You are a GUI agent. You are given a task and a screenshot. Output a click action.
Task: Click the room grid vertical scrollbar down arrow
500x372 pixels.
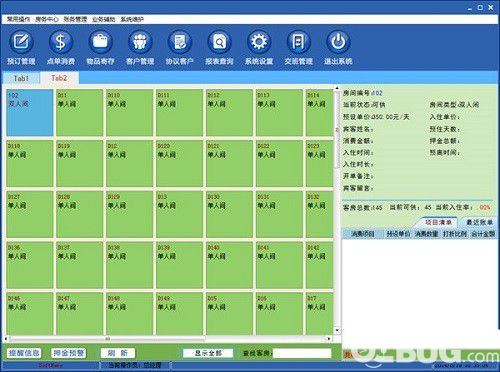tap(337, 331)
